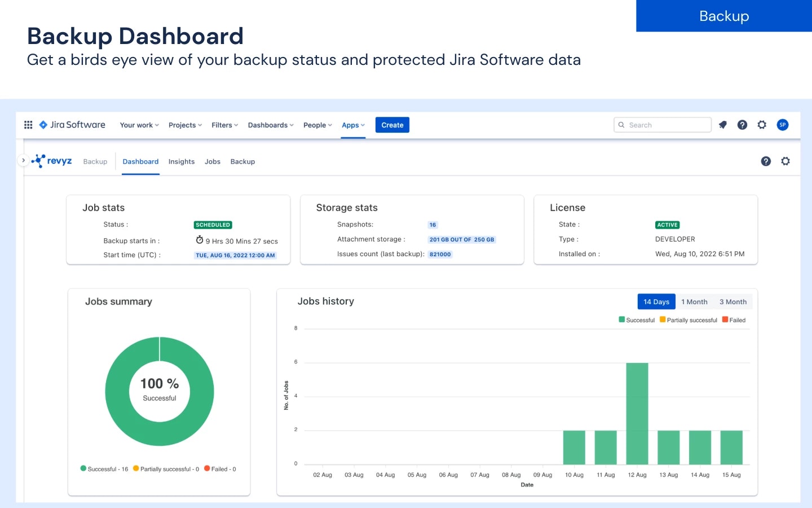Click the 9 Hrs 30 Mins countdown text
This screenshot has width=812, height=508.
tap(242, 241)
